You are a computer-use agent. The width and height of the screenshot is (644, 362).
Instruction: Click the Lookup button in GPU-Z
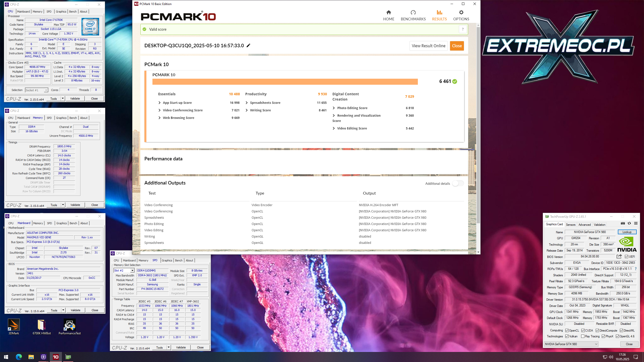[x=627, y=232]
